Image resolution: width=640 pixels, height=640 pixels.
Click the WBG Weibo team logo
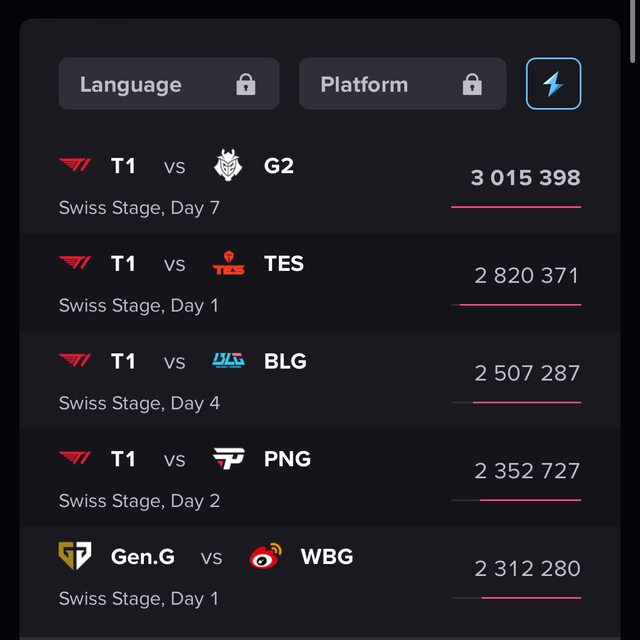265,556
